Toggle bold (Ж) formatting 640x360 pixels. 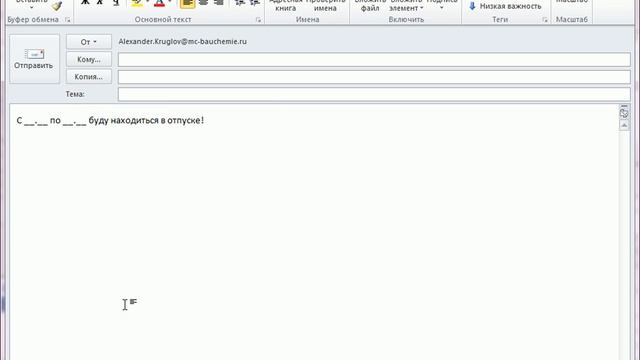pyautogui.click(x=85, y=3)
